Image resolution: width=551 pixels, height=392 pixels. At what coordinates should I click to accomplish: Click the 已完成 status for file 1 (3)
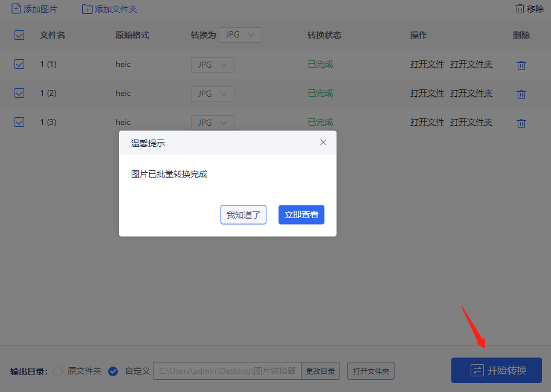(320, 122)
